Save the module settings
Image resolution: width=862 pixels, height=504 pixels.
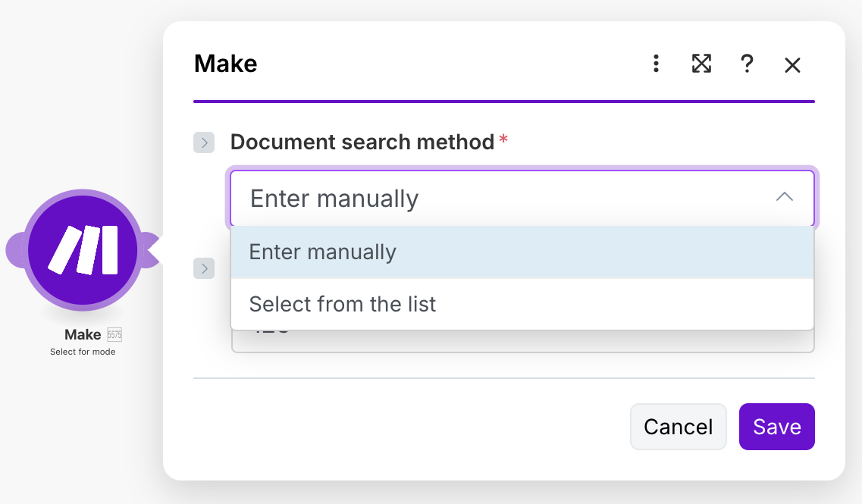click(x=776, y=427)
